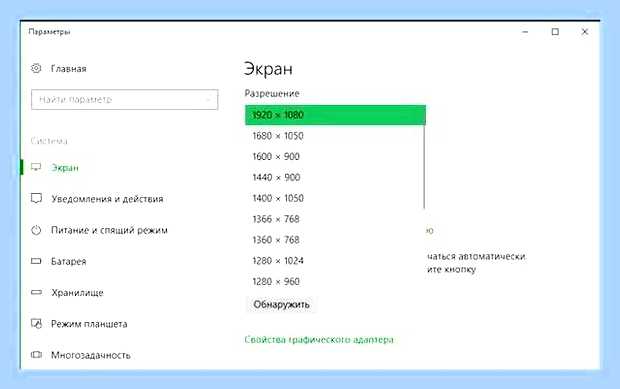Select 1920 × 1080 resolution option
The image size is (620, 389).
click(335, 115)
